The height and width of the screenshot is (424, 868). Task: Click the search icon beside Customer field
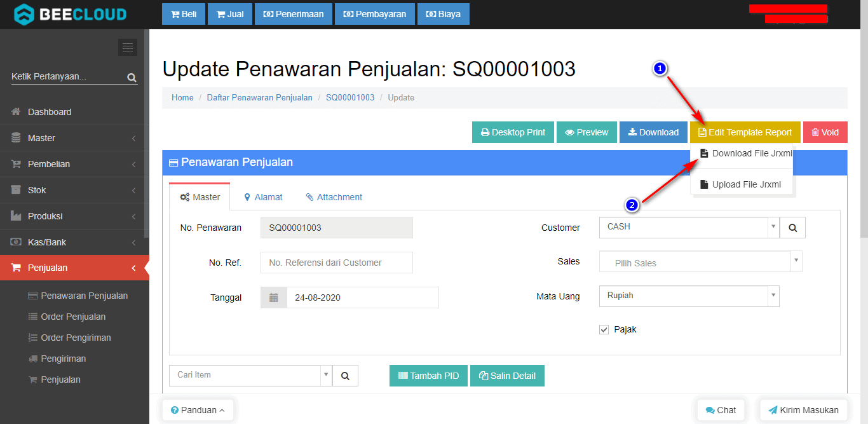click(793, 228)
